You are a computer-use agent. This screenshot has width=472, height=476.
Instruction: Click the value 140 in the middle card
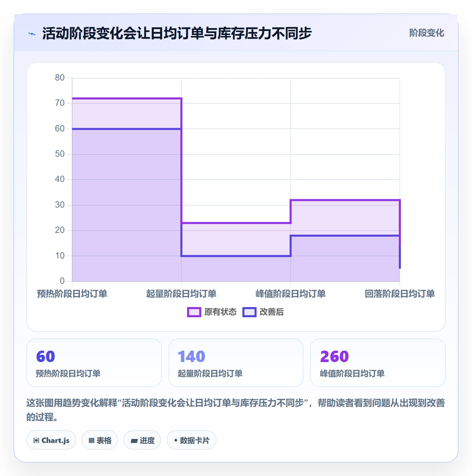coord(191,357)
